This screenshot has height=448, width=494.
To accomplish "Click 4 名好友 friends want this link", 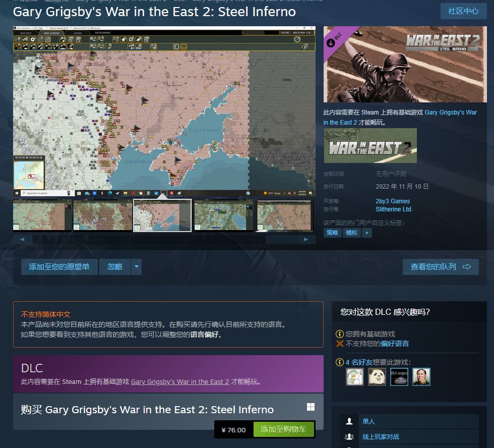I will point(359,362).
